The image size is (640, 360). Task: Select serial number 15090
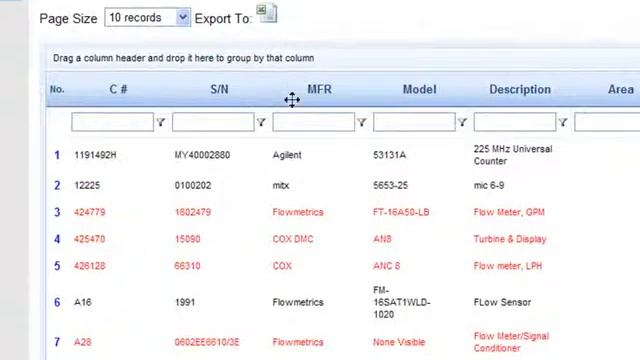[x=187, y=239]
